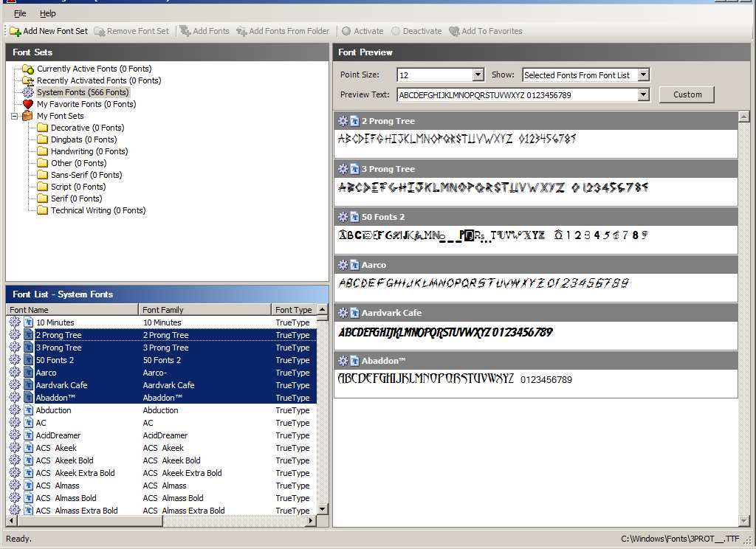Select the 2 Prong Tree font row
756x549 pixels.
[x=162, y=335]
